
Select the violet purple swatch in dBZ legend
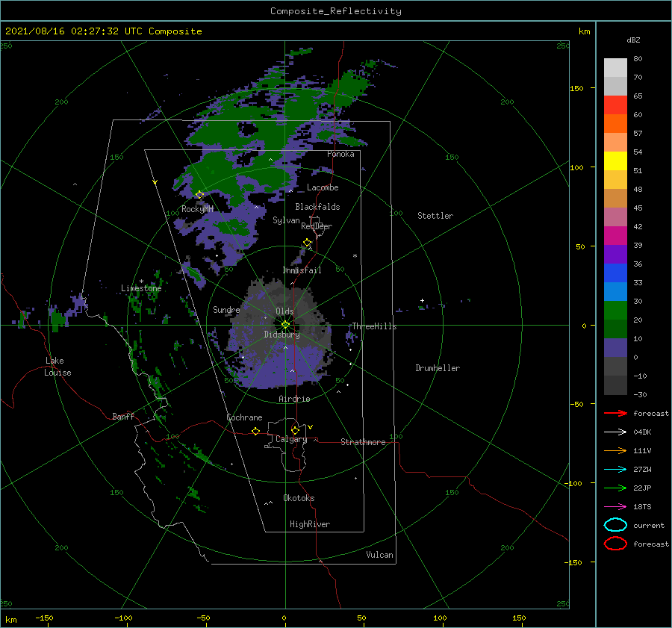coord(615,255)
